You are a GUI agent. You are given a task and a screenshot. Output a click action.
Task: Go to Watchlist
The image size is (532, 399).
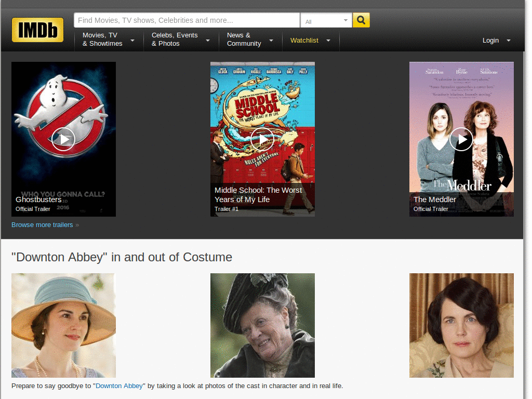click(304, 41)
